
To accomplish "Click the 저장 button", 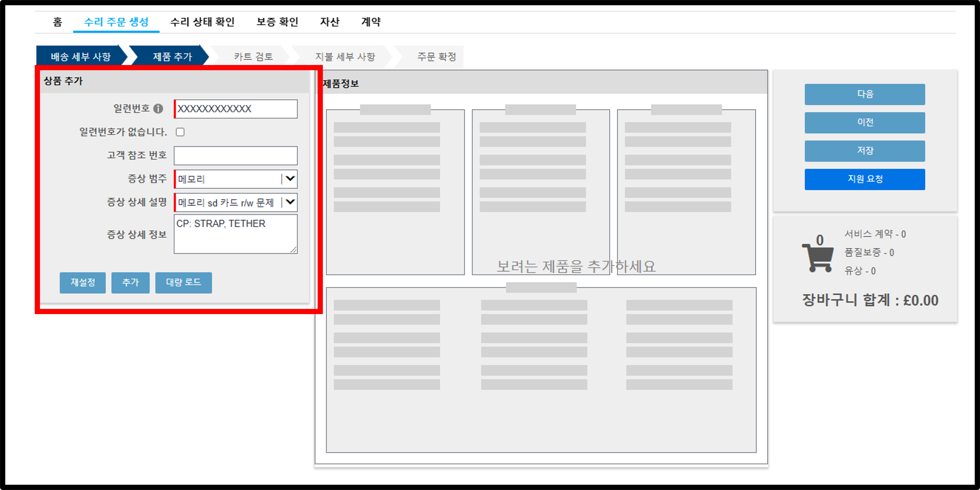I will pyautogui.click(x=865, y=151).
